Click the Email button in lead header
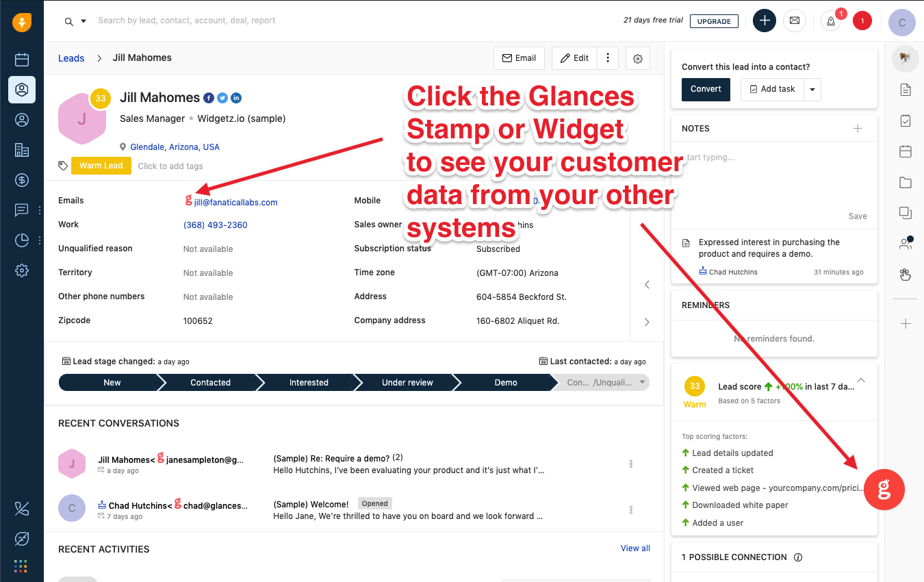This screenshot has height=582, width=924. coord(519,58)
